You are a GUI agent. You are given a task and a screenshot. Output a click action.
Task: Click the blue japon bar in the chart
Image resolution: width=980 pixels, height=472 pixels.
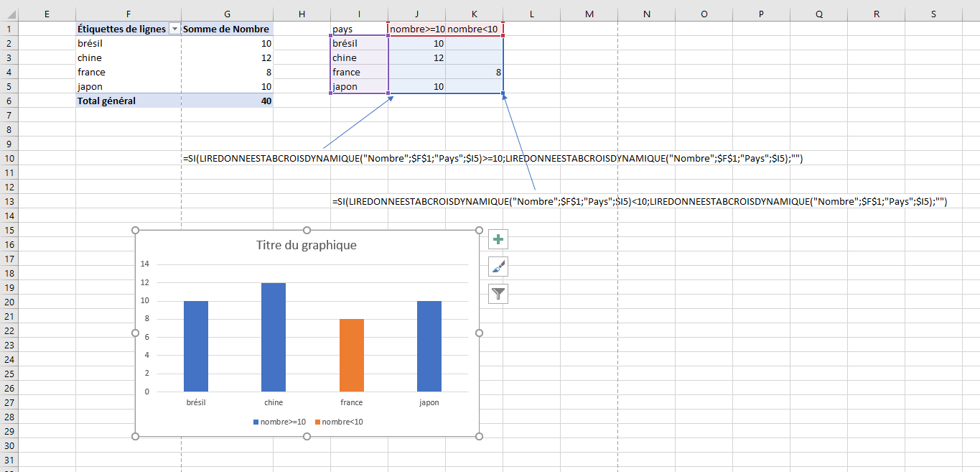pos(429,345)
